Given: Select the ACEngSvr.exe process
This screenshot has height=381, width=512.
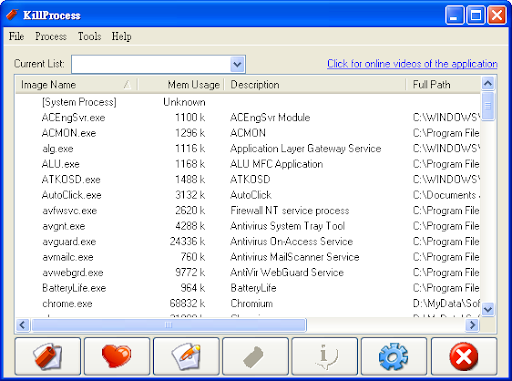Looking at the screenshot, I should click(x=248, y=117).
